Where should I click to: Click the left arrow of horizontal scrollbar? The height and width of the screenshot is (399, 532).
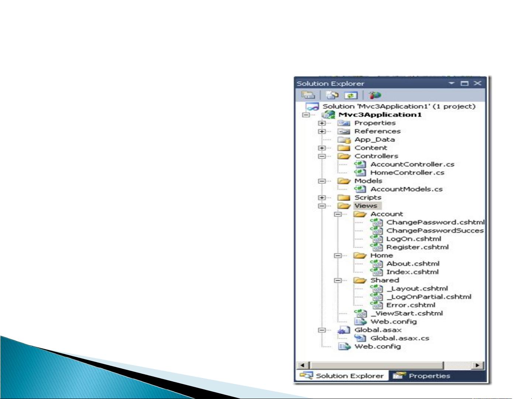(303, 365)
